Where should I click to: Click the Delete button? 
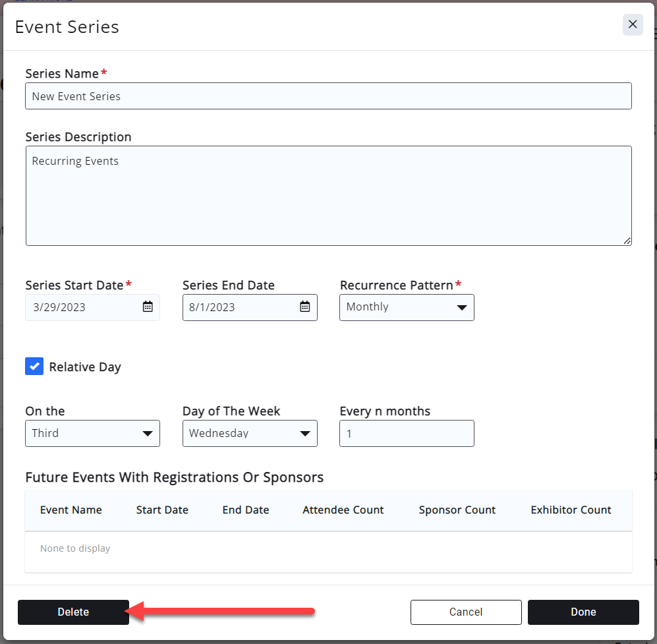73,612
